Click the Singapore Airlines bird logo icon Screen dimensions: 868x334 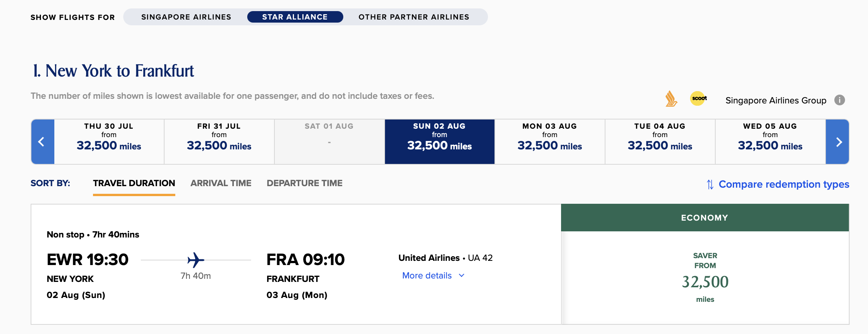click(x=671, y=99)
